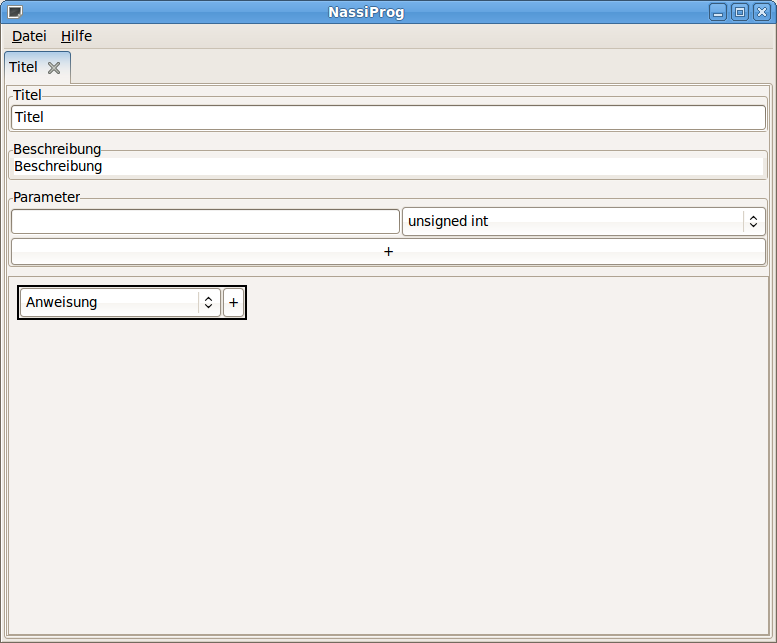
Task: Click the Parameter group label
Action: (46, 197)
